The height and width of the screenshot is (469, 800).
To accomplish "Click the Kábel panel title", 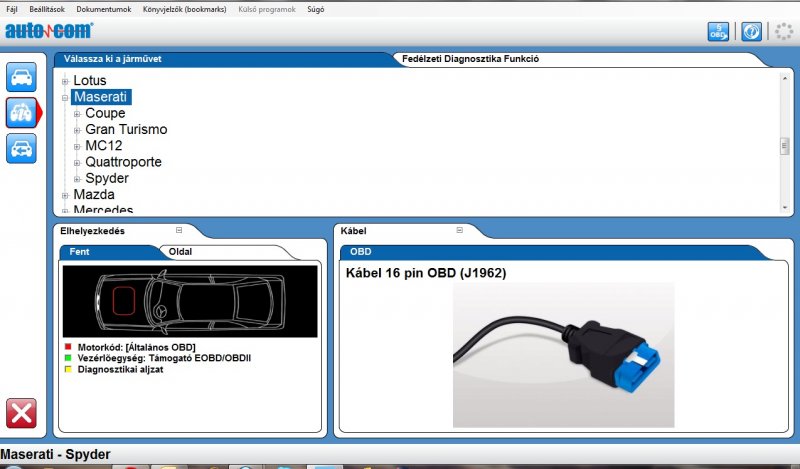I will coord(353,231).
